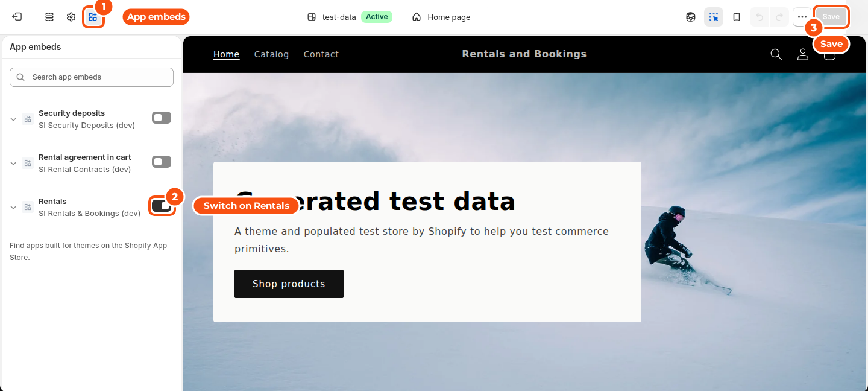This screenshot has height=391, width=868.
Task: Open the App embeds icon
Action: [93, 17]
